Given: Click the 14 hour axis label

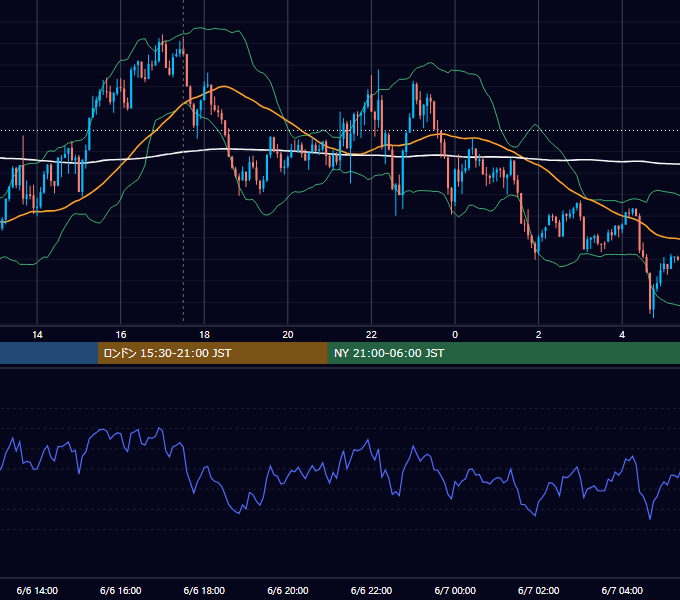Looking at the screenshot, I should click(x=37, y=335).
